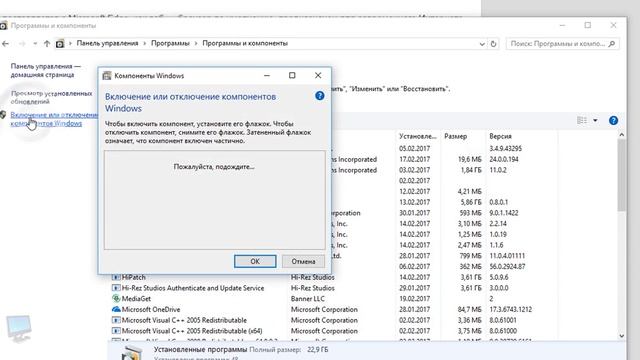Click the list scrollbar up arrow
This screenshot has width=640, height=360.
(621, 135)
